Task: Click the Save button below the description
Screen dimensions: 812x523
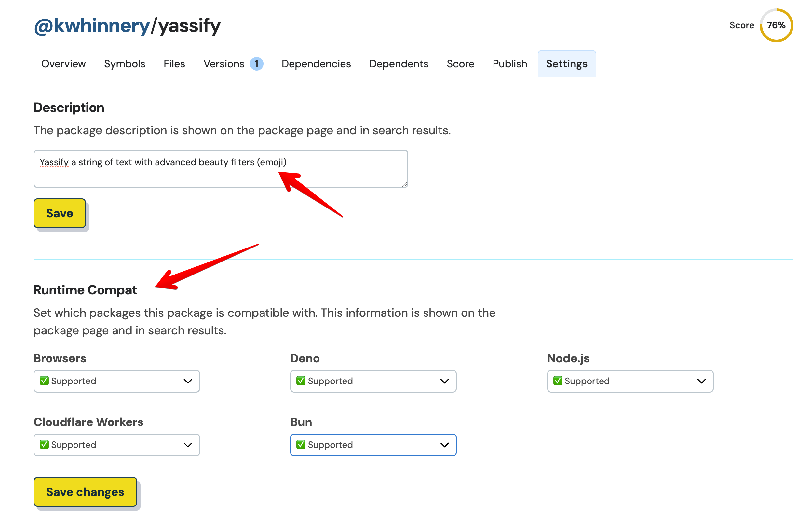Action: tap(60, 213)
